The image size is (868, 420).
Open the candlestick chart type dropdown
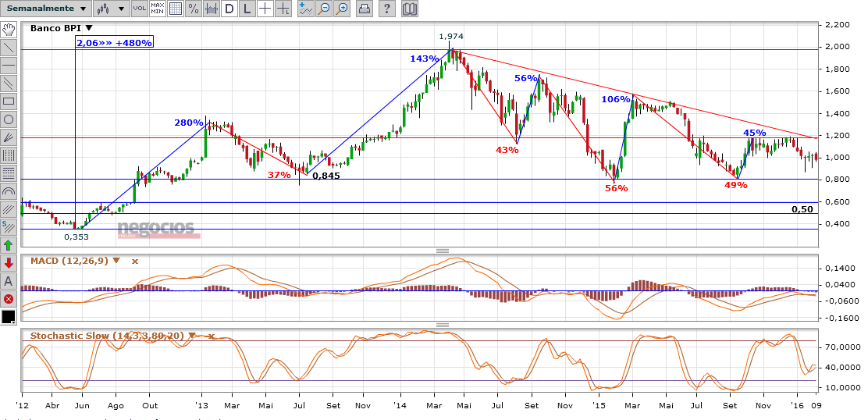point(111,9)
